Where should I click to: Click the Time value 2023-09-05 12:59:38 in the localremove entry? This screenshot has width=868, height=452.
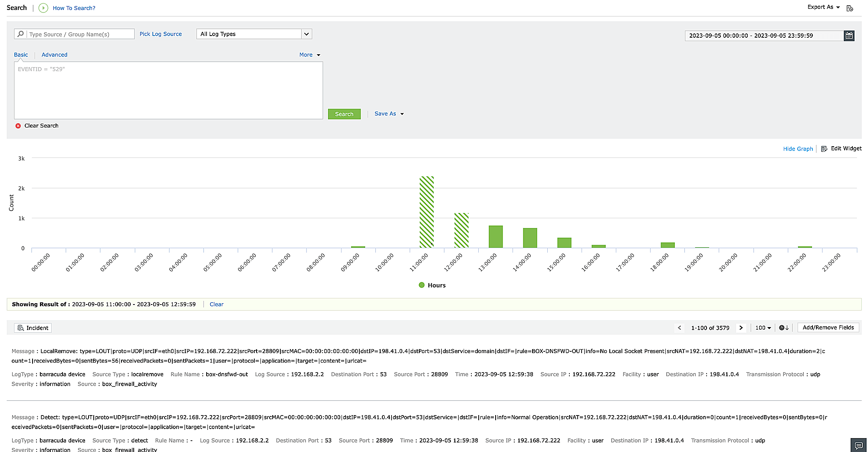pos(503,374)
